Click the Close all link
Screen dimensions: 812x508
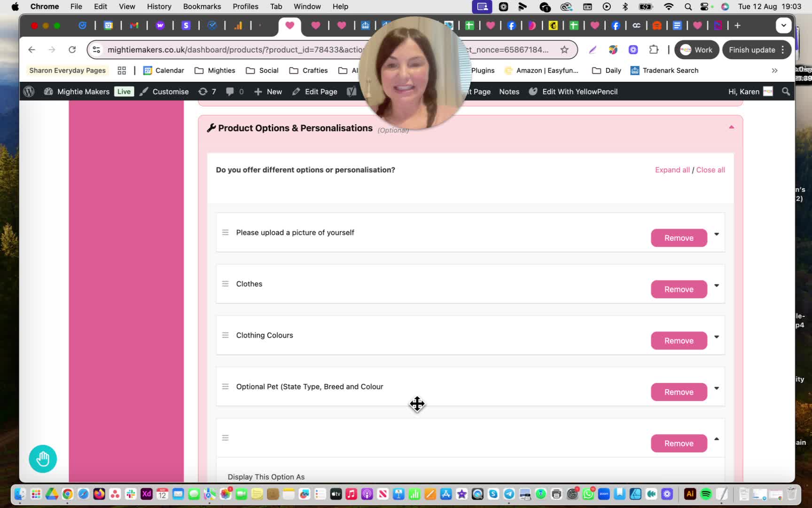tap(710, 170)
